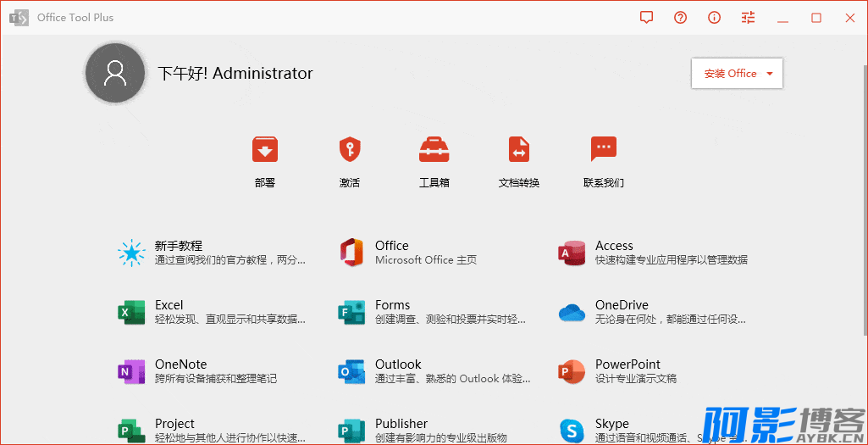Click the Administrator user avatar
This screenshot has height=445, width=868.
[115, 74]
